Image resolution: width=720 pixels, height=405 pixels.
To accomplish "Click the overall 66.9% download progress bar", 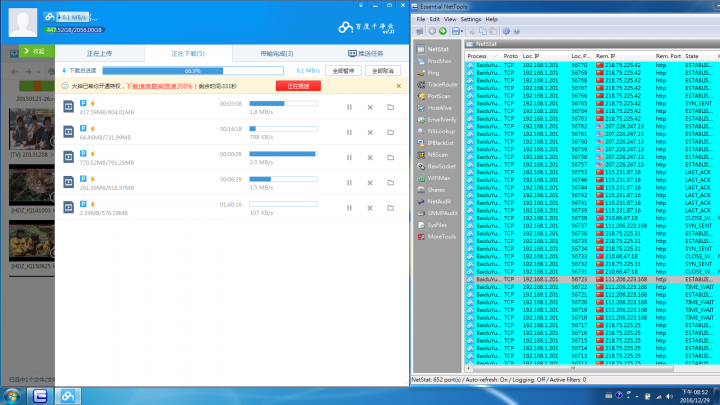I will 193,71.
